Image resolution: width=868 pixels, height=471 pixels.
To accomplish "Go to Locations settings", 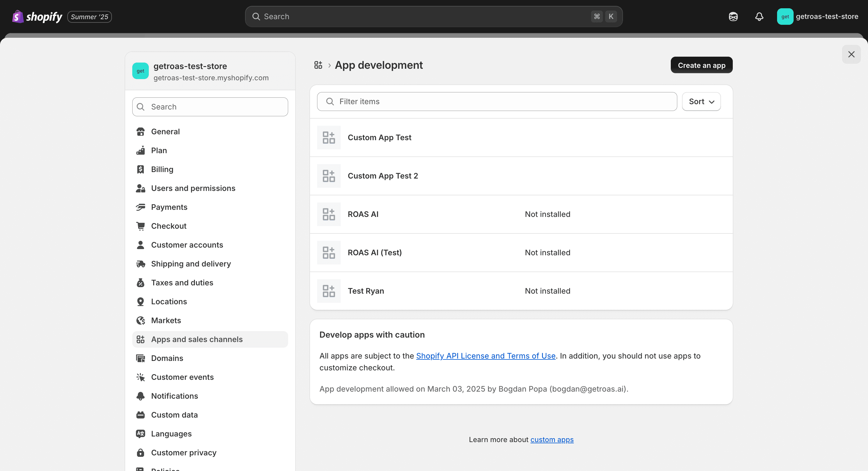I will [x=210, y=302].
